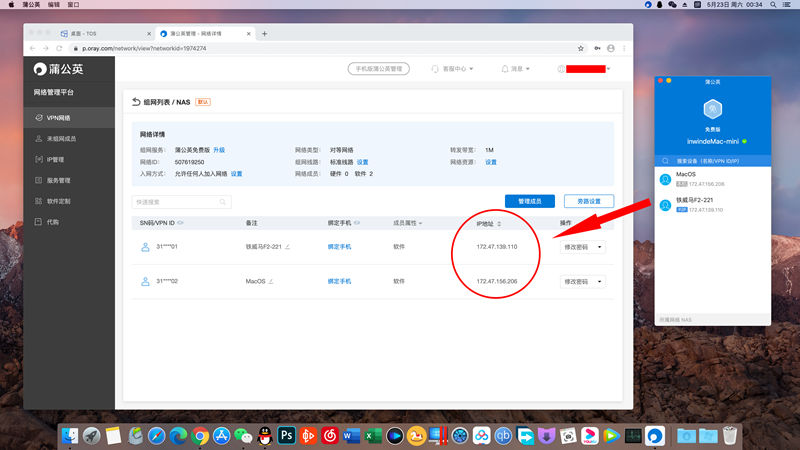This screenshot has height=450, width=800.
Task: Click Chrome address bar URL
Action: coord(144,48)
